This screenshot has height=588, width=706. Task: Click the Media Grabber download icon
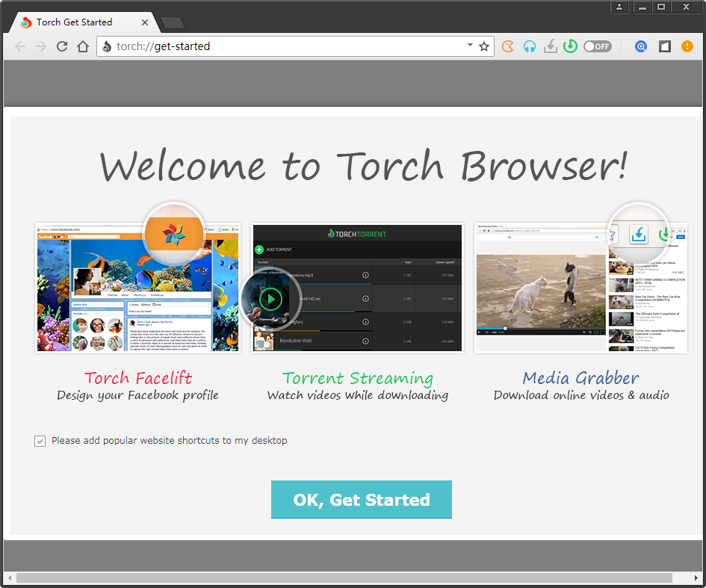550,46
